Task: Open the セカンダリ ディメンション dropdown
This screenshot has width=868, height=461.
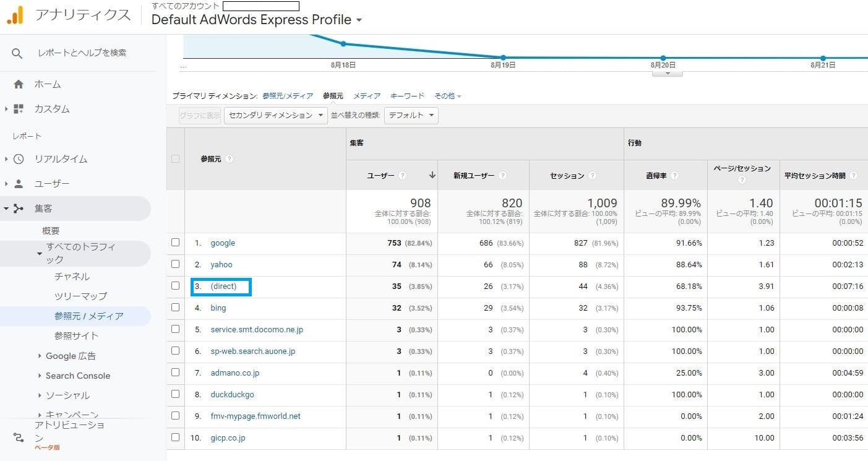Action: 276,115
